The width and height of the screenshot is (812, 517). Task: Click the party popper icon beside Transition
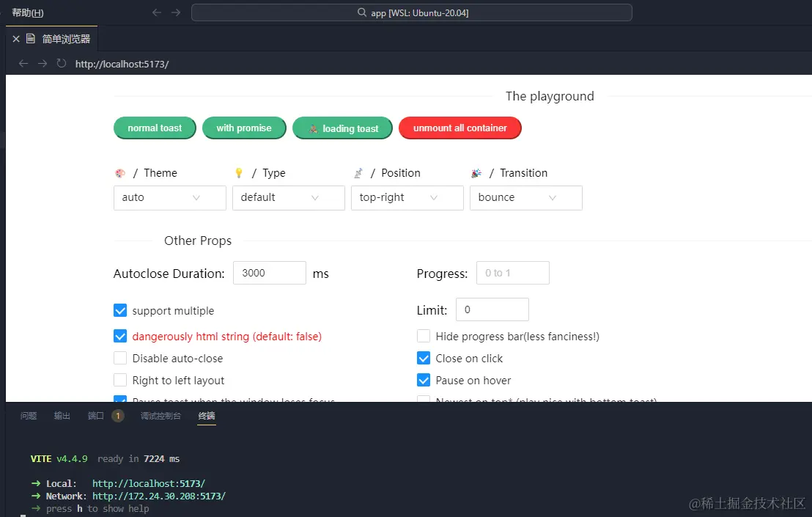point(476,173)
